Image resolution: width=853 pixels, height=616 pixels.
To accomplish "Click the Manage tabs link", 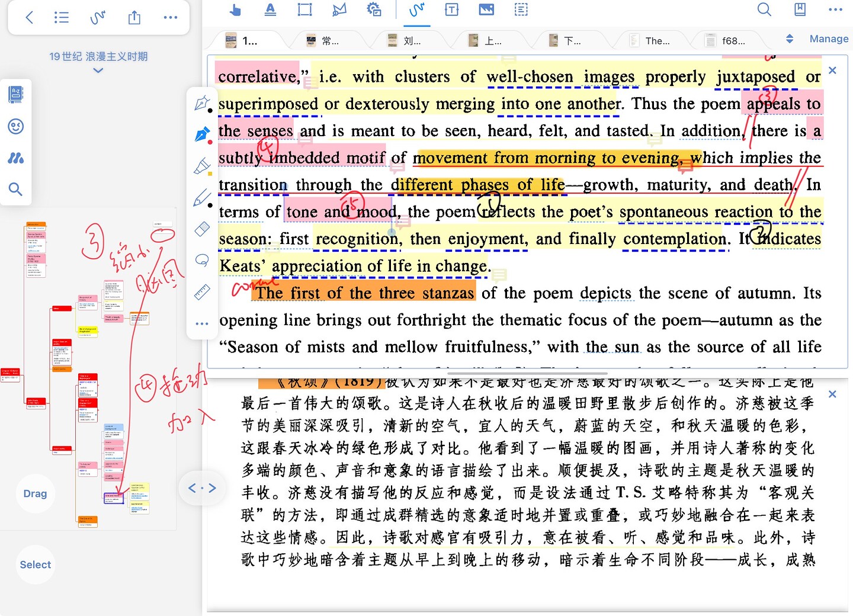I will tap(829, 38).
